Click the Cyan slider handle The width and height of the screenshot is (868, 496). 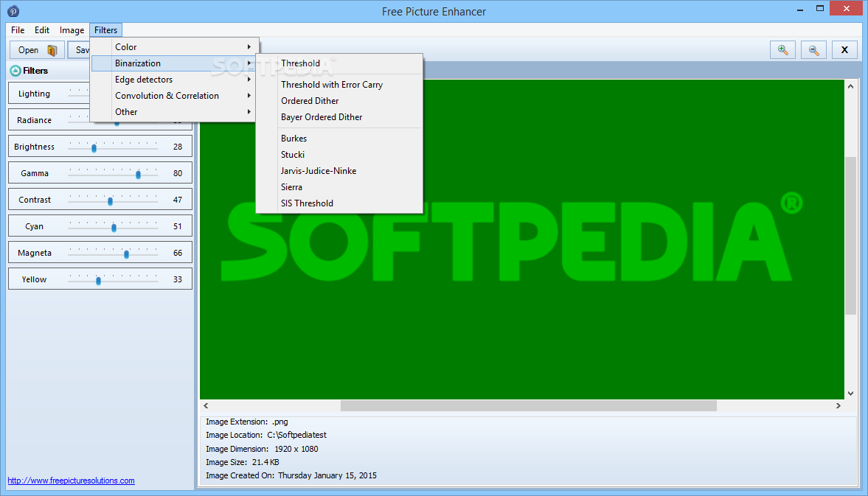pyautogui.click(x=114, y=227)
